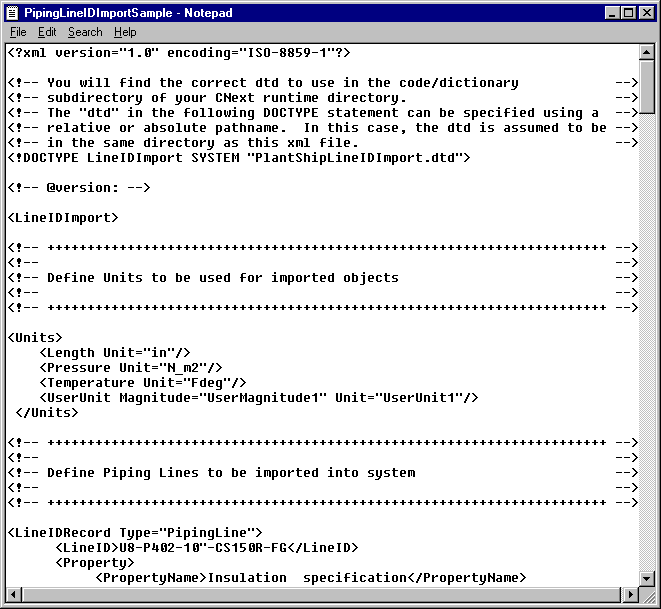The width and height of the screenshot is (661, 609).
Task: Click the horizontal scrollbar right arrow
Action: (629, 595)
